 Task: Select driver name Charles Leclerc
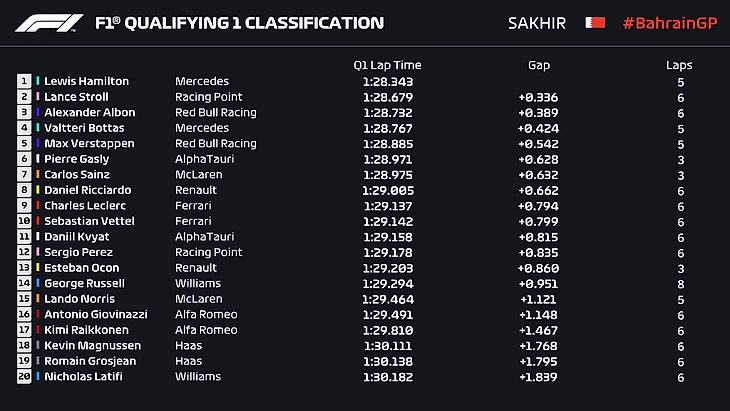[84, 206]
